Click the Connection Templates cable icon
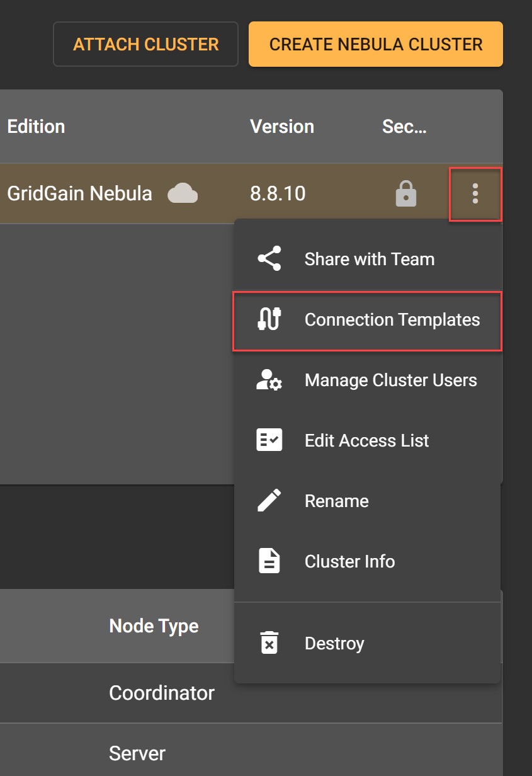Image resolution: width=532 pixels, height=776 pixels. 269,319
